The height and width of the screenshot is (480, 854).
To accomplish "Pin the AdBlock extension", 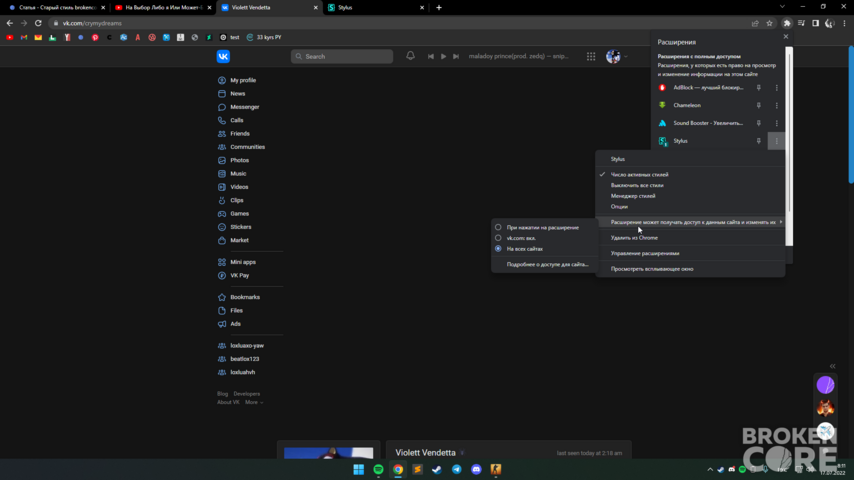I will (x=758, y=88).
